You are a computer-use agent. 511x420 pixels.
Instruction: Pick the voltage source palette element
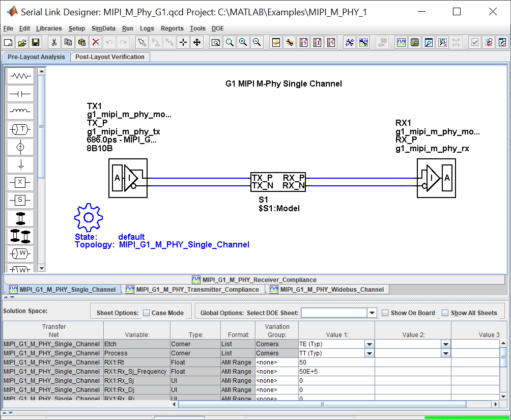20,147
